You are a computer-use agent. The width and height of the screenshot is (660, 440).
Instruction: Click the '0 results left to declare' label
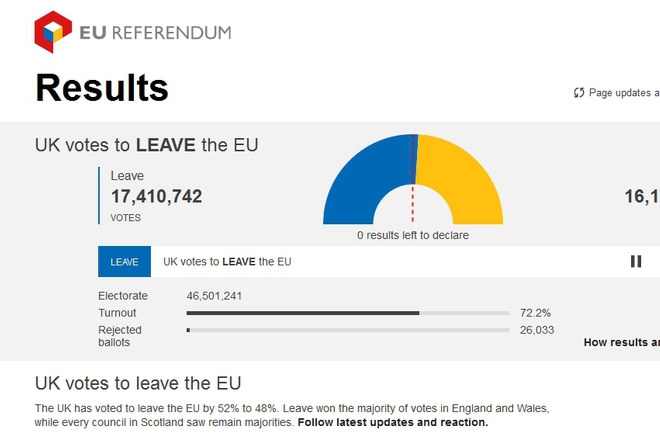point(412,235)
